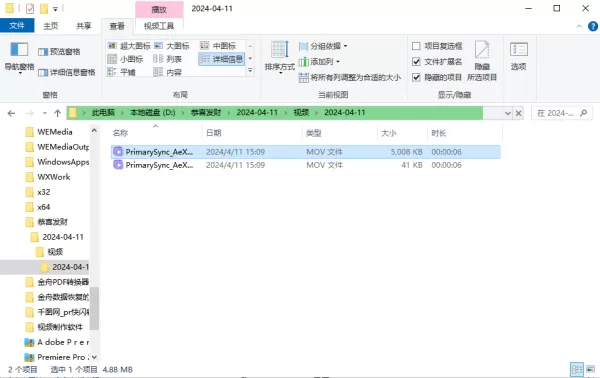Switch layout to 平铺
This screenshot has width=600, height=378.
coord(122,72)
